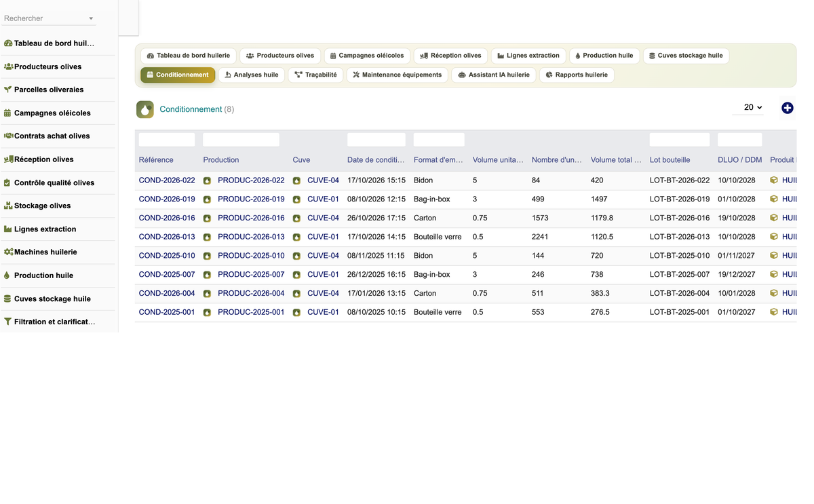Click production icon beside PRODUC-2026-019
Image resolution: width=814 pixels, height=504 pixels.
207,199
